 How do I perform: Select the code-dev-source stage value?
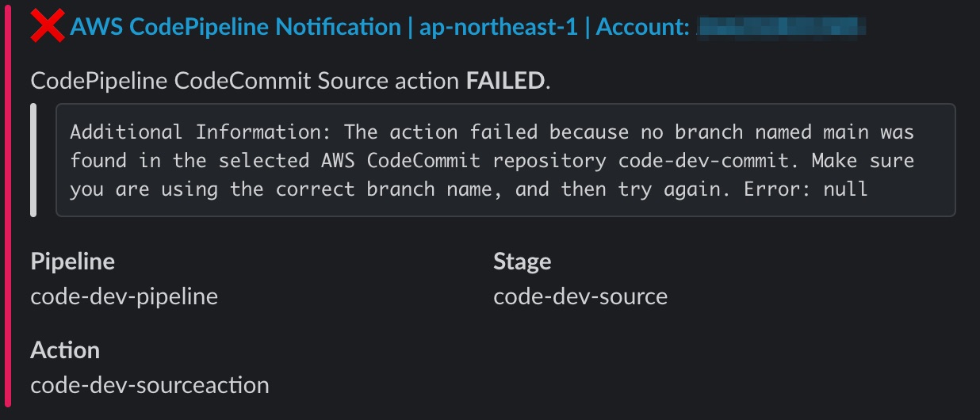580,297
